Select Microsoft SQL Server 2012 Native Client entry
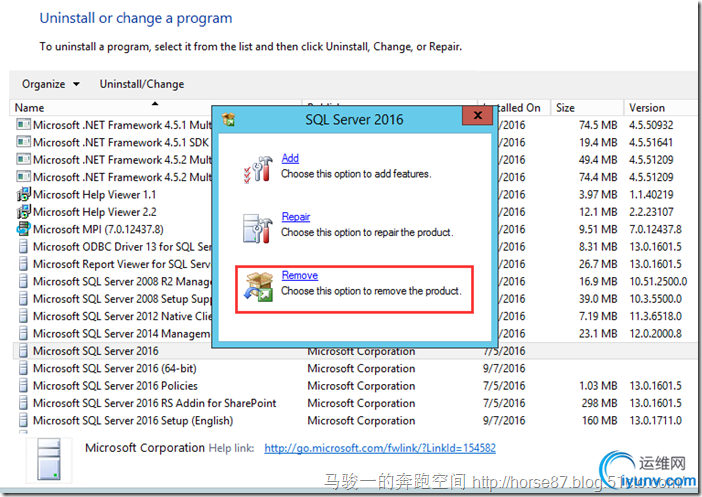This screenshot has height=497, width=702. pos(122,317)
